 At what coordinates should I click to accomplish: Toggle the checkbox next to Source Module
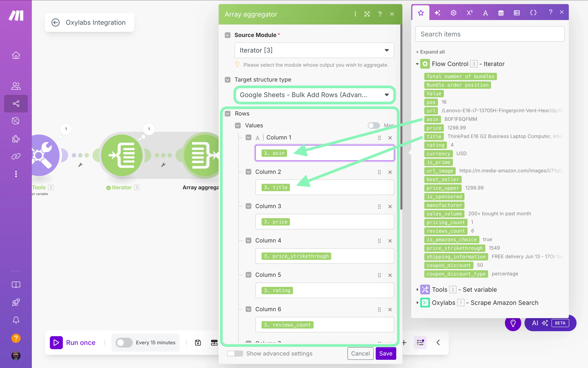coord(228,35)
